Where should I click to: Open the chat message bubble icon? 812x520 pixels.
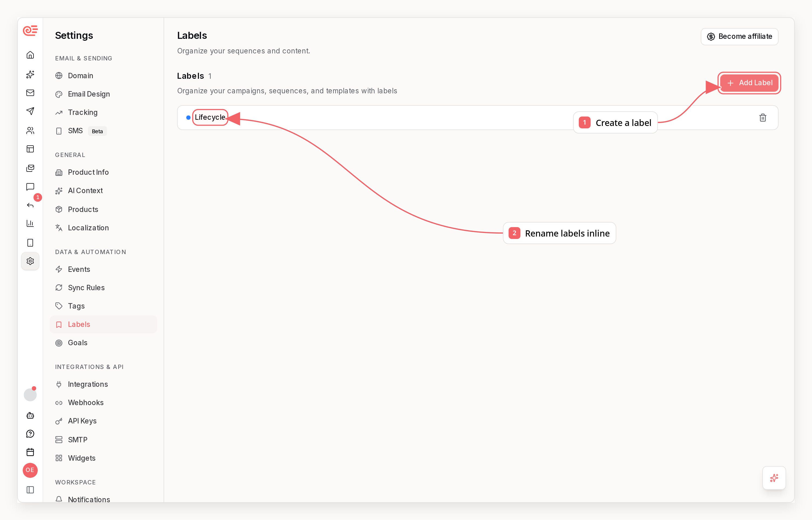click(30, 187)
